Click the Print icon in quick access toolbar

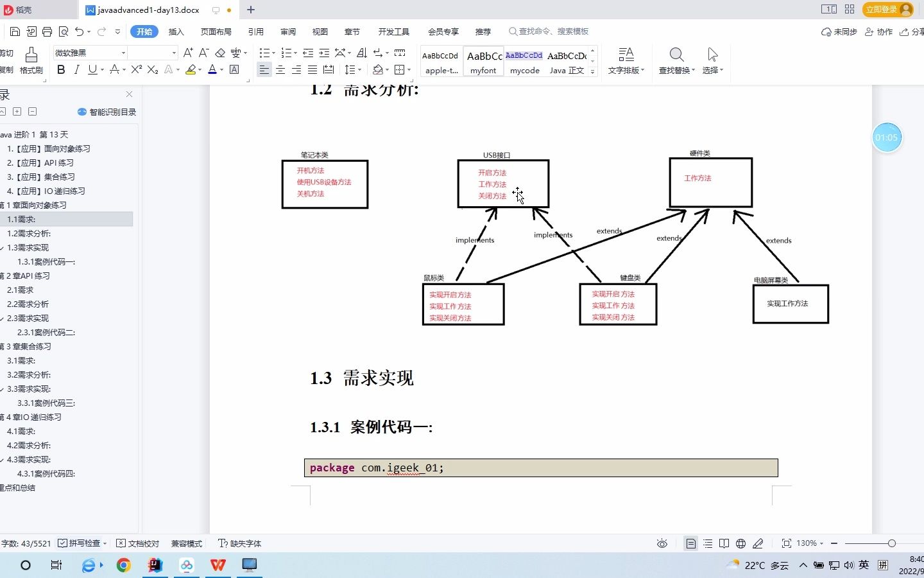(47, 31)
